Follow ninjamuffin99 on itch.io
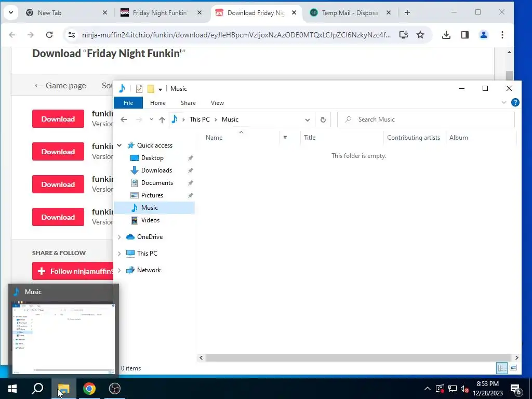The image size is (532, 399). point(73,271)
